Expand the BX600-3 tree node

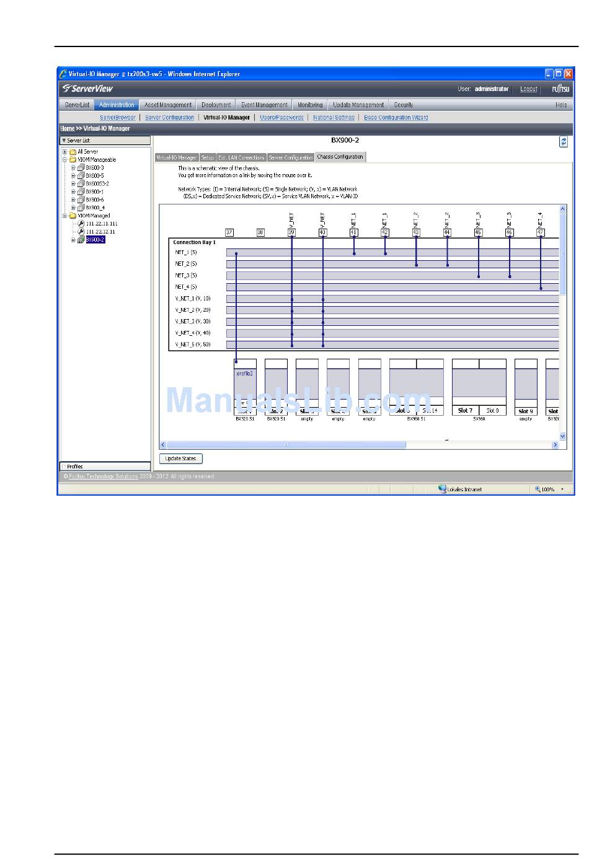73,167
